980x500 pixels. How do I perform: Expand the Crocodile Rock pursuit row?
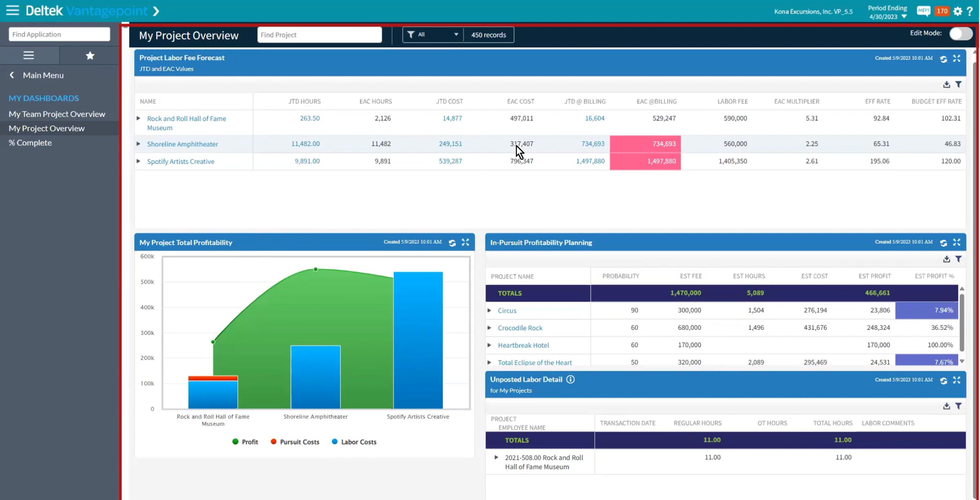tap(489, 328)
